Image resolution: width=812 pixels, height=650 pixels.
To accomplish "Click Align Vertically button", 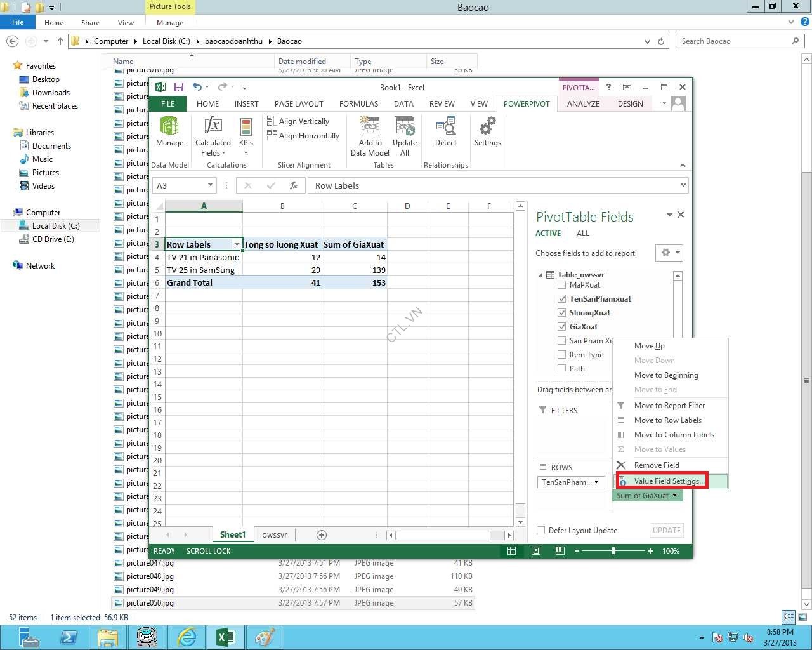I will pos(303,121).
